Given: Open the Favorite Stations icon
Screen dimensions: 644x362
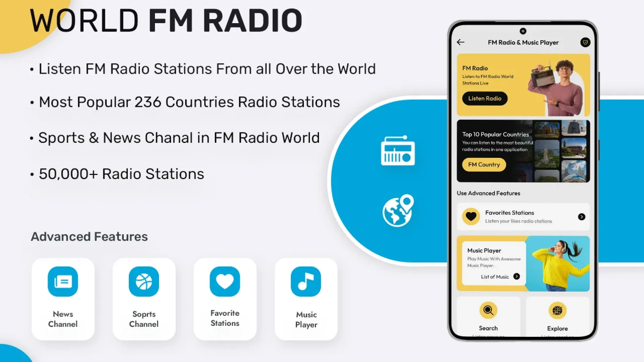Looking at the screenshot, I should (x=225, y=281).
